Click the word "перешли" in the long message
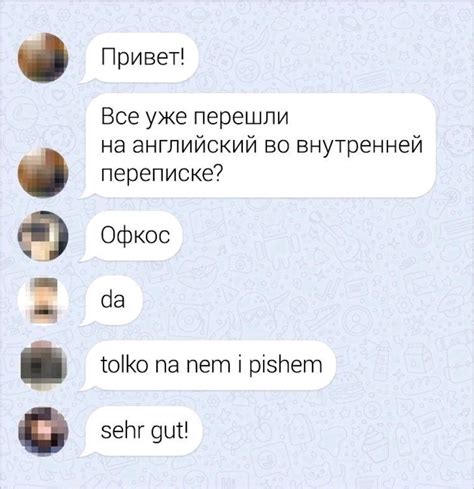The image size is (474, 489). [241, 117]
